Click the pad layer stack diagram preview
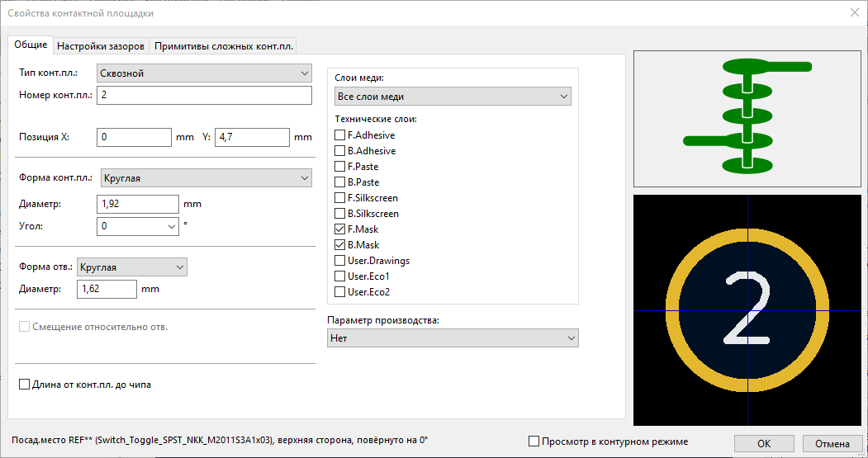Image resolution: width=868 pixels, height=458 pixels. [x=747, y=118]
